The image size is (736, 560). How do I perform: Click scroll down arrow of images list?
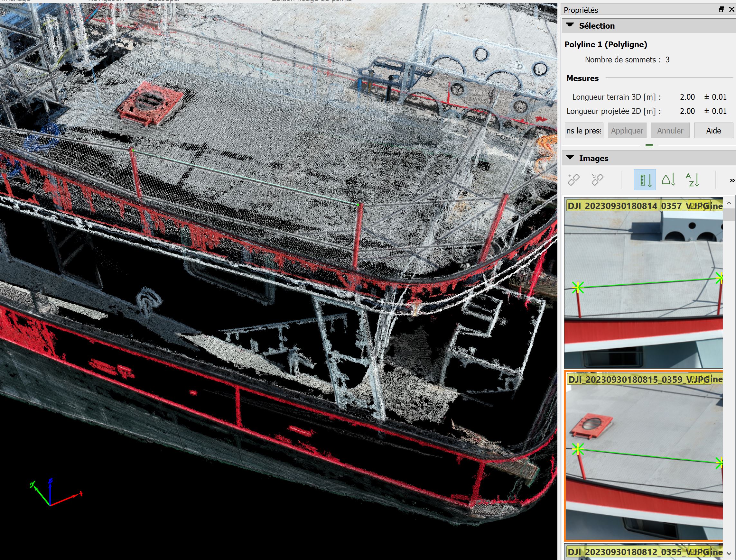tap(729, 553)
